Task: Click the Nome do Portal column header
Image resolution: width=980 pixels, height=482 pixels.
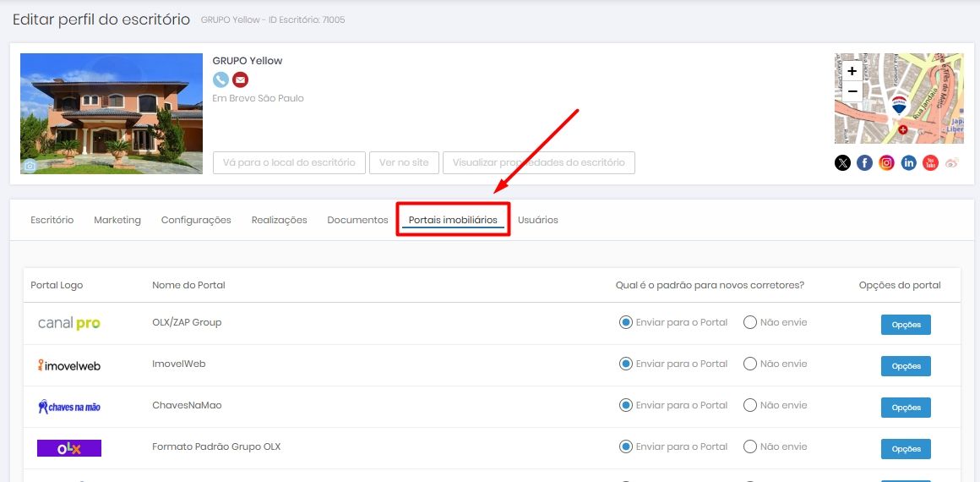Action: coord(188,286)
